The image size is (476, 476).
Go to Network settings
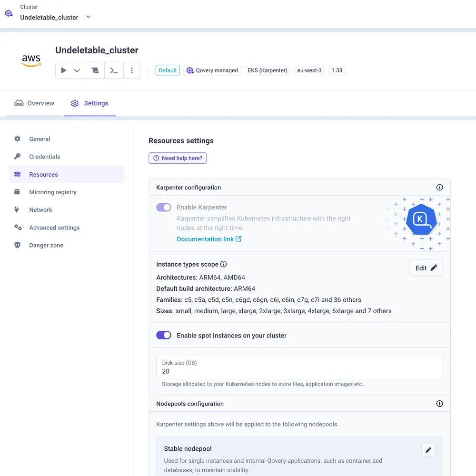pyautogui.click(x=67, y=210)
